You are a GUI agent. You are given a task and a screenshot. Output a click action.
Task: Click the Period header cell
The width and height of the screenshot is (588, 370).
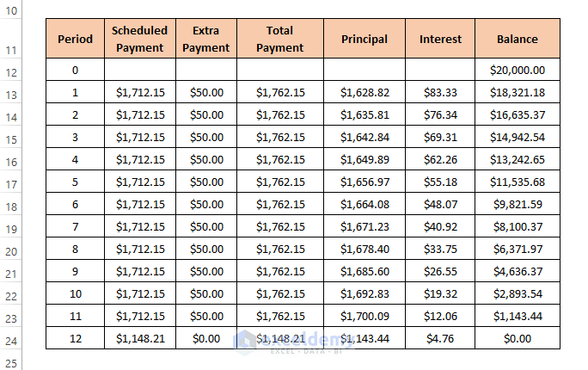pyautogui.click(x=75, y=39)
